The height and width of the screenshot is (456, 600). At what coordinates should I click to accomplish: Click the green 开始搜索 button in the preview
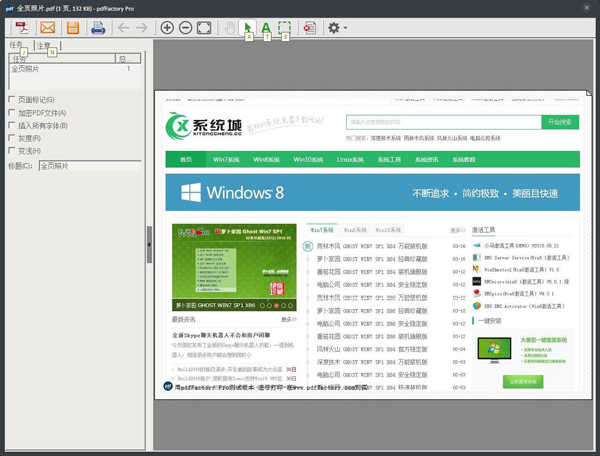point(560,122)
